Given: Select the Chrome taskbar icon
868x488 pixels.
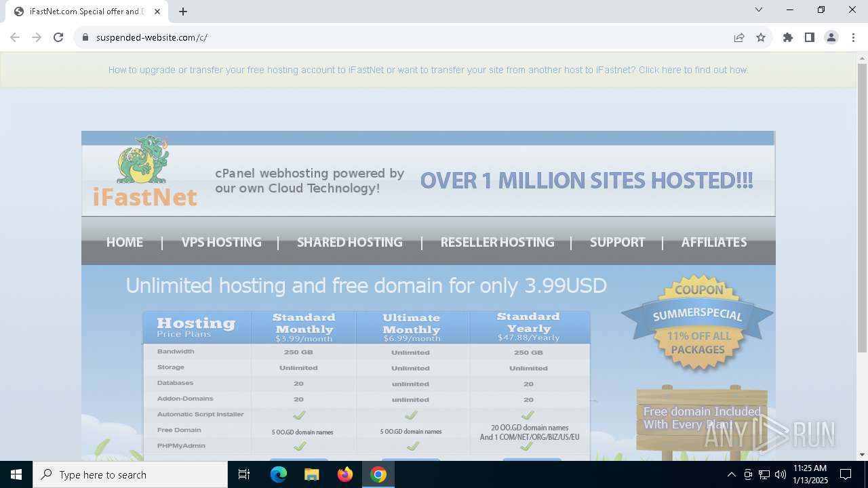Looking at the screenshot, I should 378,474.
